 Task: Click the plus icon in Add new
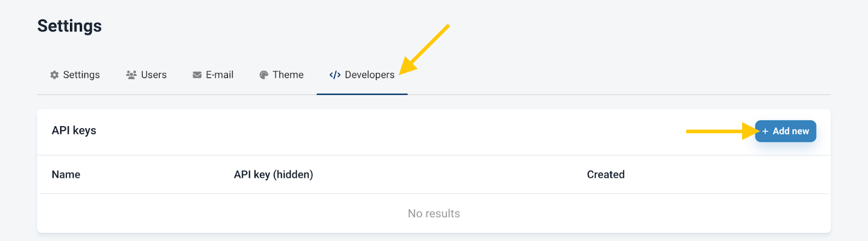pos(765,131)
